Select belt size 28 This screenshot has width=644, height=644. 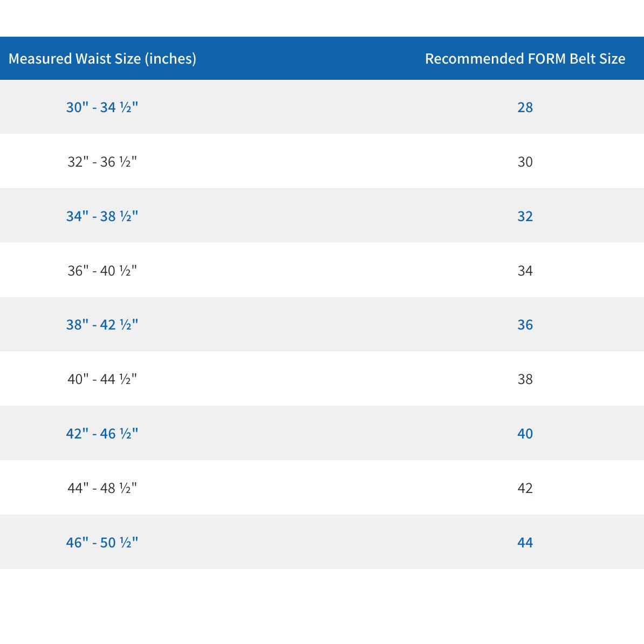(x=525, y=107)
